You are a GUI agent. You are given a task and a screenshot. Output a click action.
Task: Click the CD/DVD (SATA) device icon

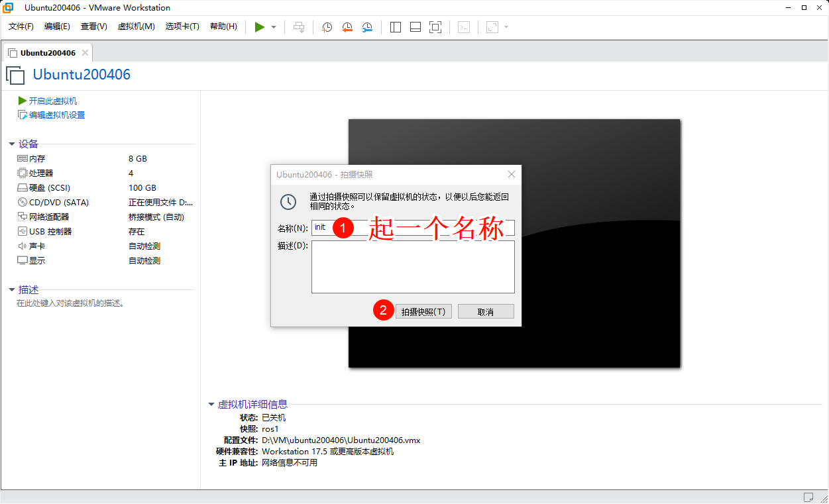coord(23,203)
